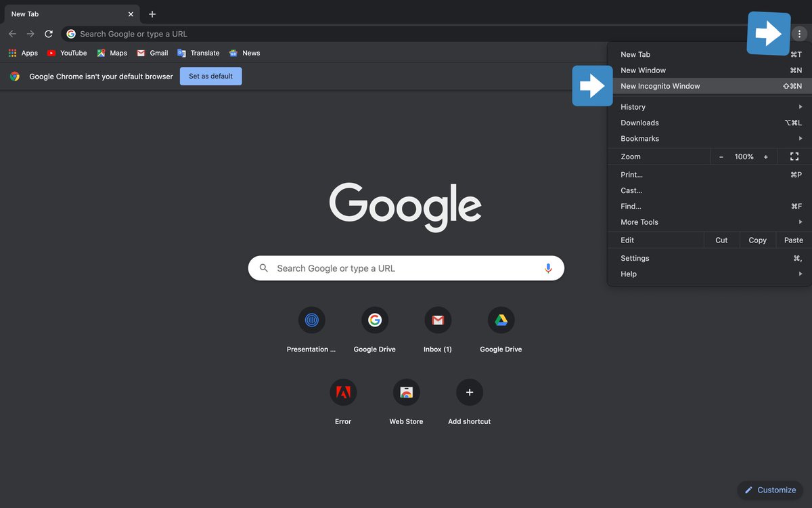Expand the Help submenu
Viewport: 812px width, 508px height.
pyautogui.click(x=709, y=274)
